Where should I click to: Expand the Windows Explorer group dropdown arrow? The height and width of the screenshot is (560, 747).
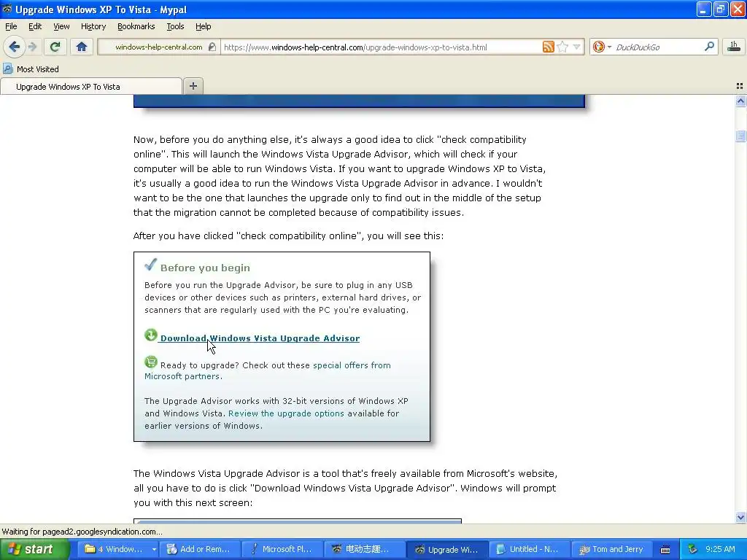(154, 549)
